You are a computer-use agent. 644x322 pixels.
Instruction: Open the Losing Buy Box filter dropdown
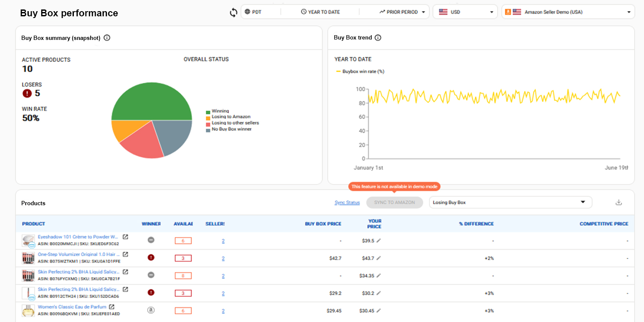510,202
